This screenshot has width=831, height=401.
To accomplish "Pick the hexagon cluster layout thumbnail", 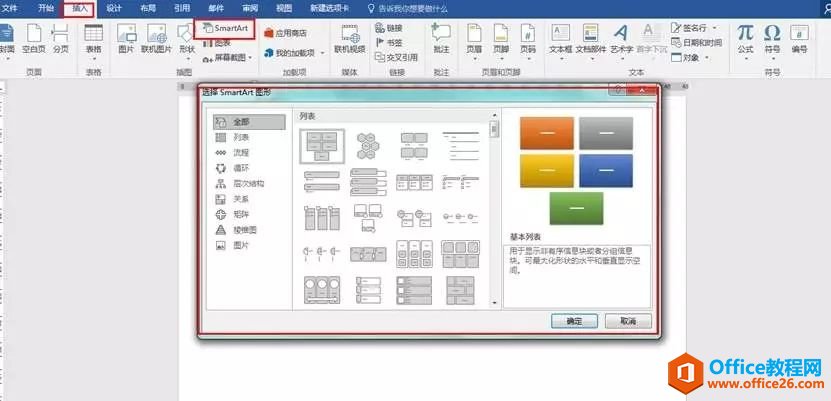I will point(367,146).
